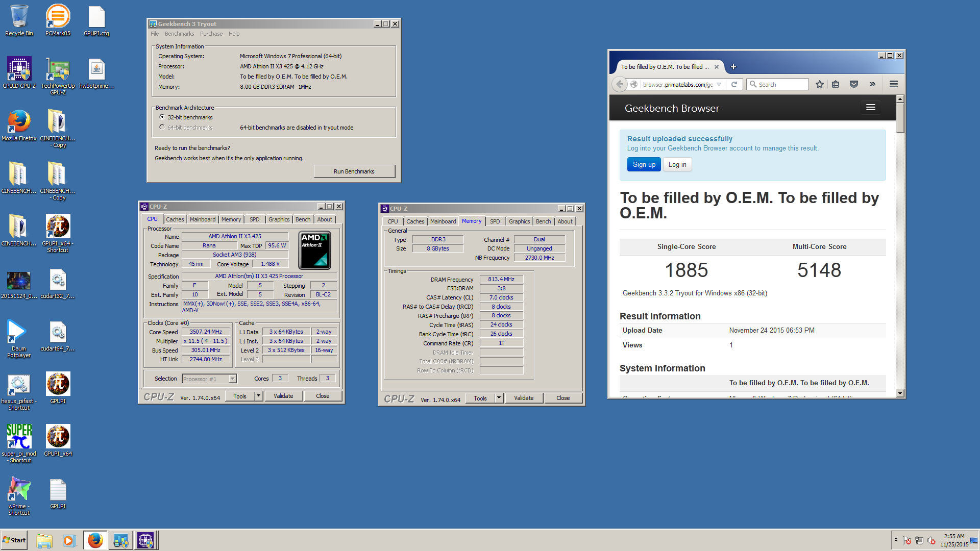Click the Run Benchmarks button
Screen dimensions: 980x551
354,171
